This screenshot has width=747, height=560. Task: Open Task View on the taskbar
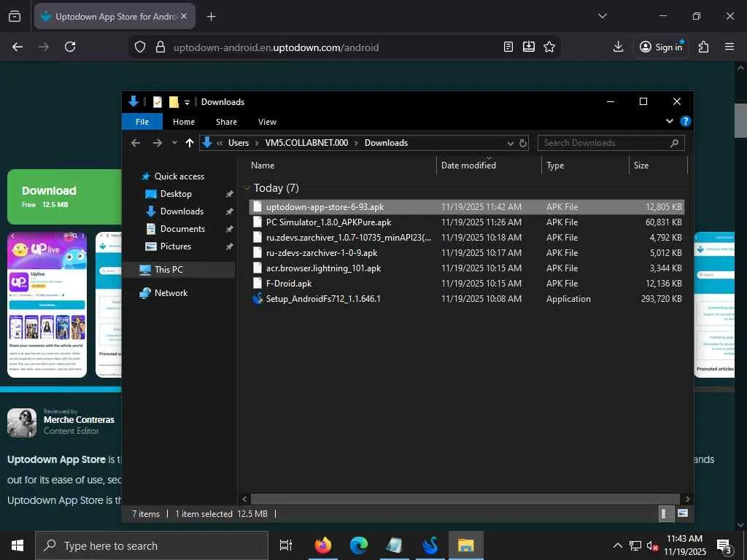coord(285,545)
